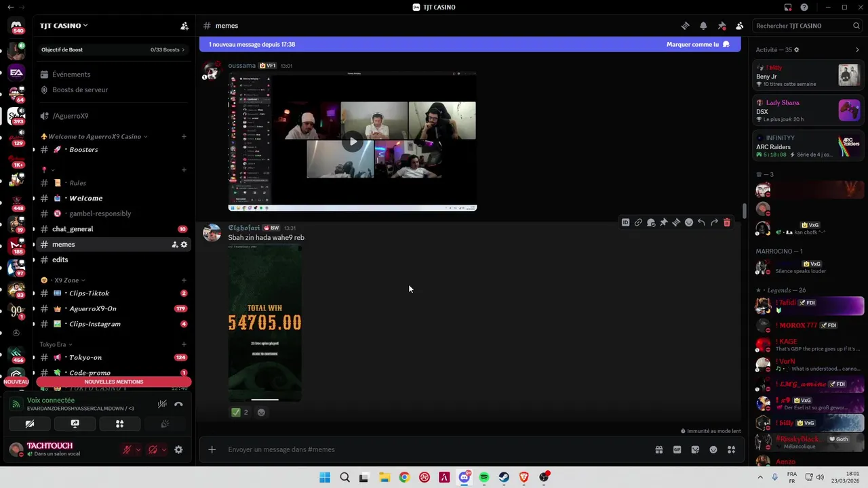Add reaction smiley below casino image
This screenshot has width=868, height=488.
coord(261,412)
